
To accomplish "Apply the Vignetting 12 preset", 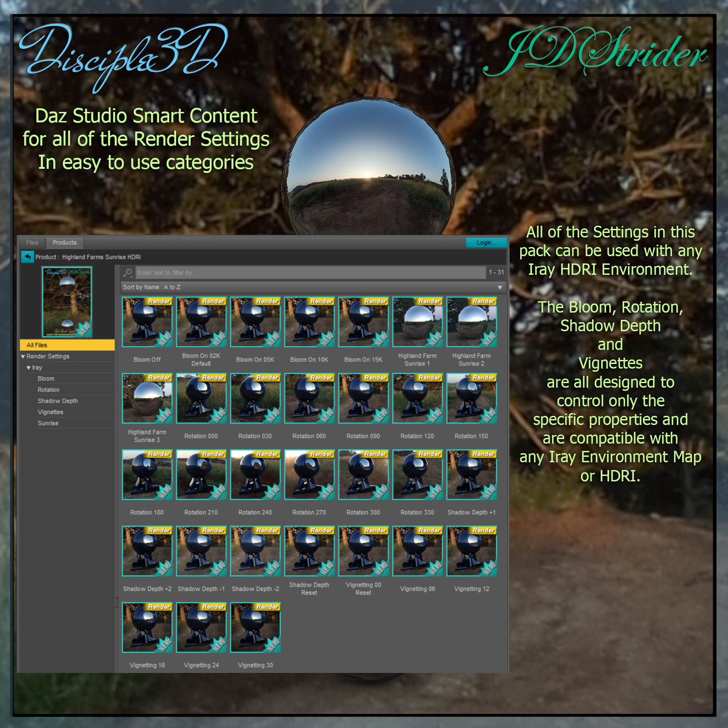I will (471, 551).
